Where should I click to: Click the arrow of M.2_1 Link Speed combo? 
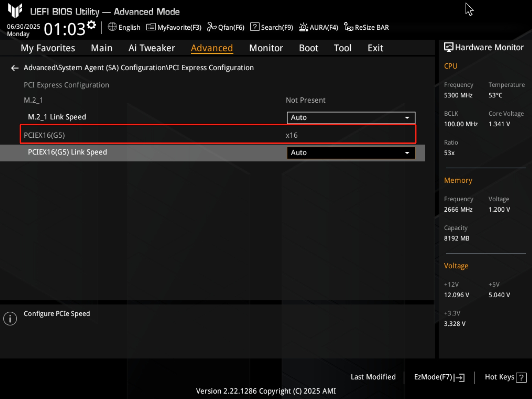(x=407, y=118)
